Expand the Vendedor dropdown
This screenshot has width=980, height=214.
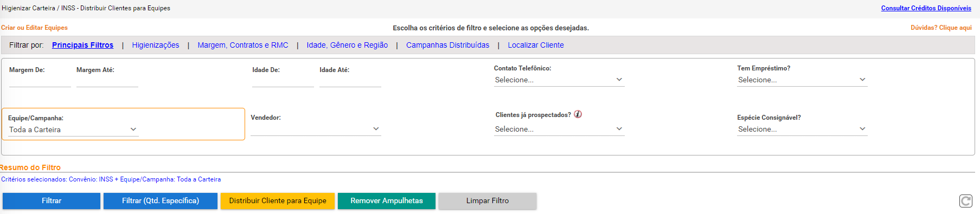pos(316,129)
